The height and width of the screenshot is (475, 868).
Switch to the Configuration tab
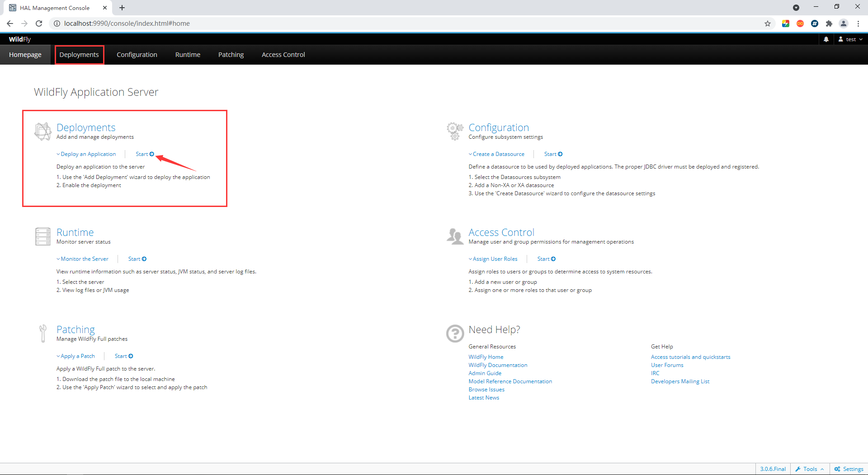click(x=137, y=55)
